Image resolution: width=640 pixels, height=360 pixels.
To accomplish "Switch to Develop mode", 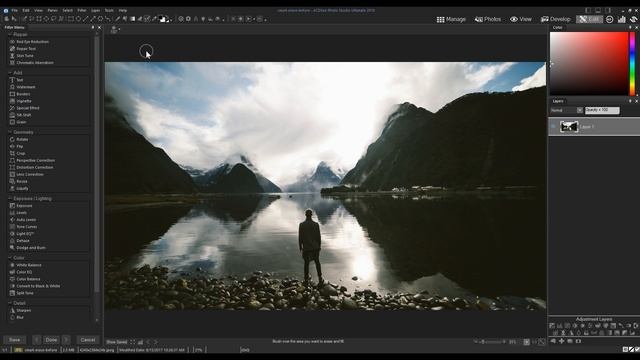I will tap(556, 19).
